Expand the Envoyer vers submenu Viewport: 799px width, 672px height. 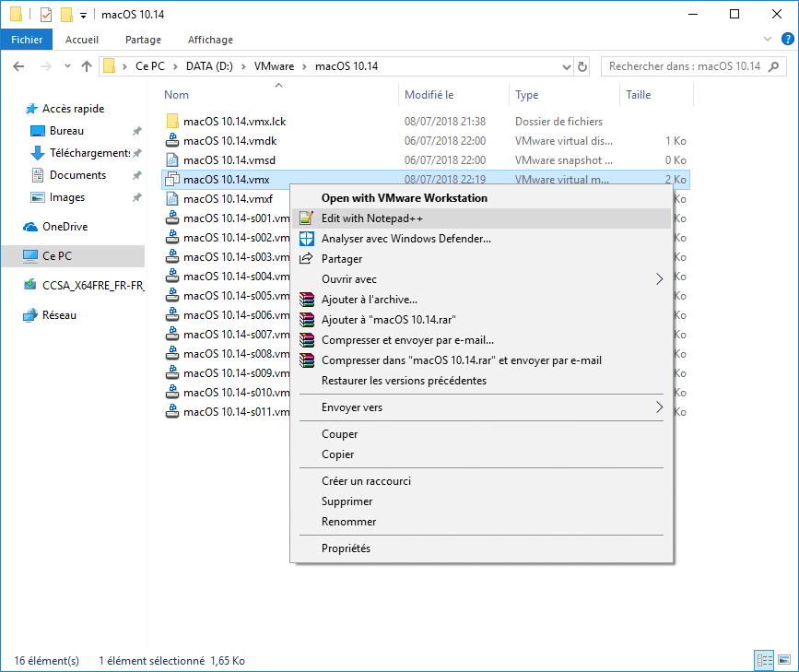[482, 407]
